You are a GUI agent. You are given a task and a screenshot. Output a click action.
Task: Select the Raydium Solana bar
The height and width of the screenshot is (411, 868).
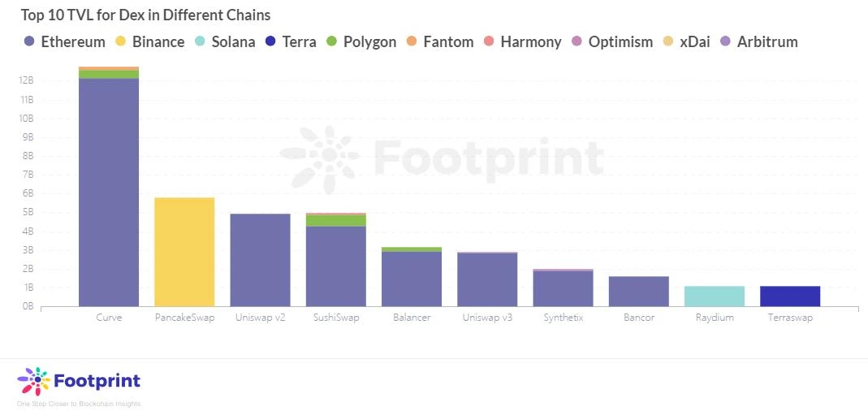click(714, 296)
